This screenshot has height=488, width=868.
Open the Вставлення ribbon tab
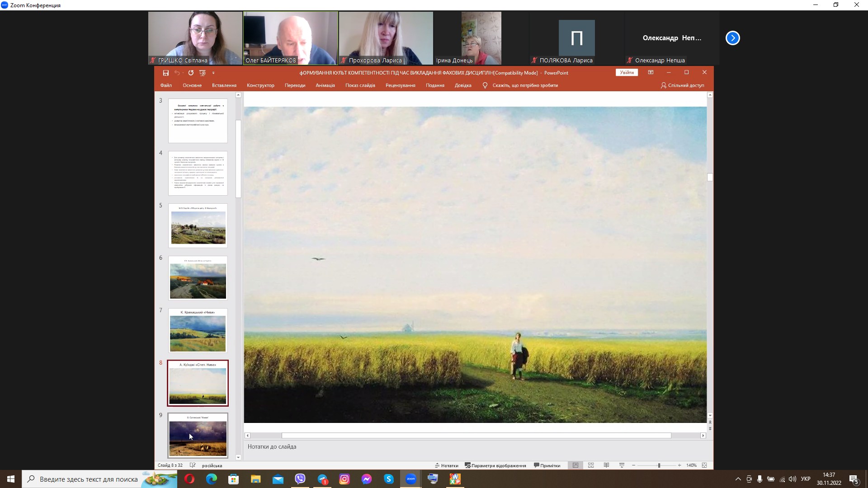pyautogui.click(x=224, y=85)
